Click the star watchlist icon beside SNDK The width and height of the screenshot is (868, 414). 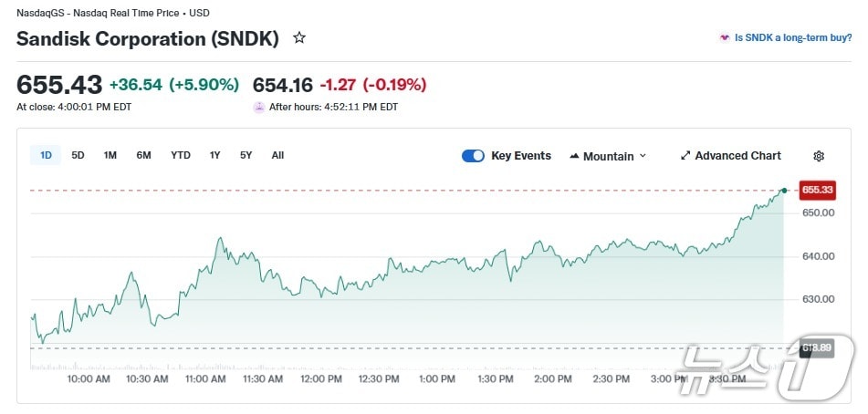(298, 38)
